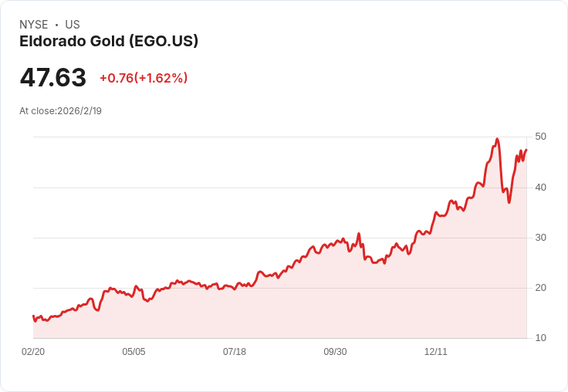Select the rightmost endpoint of the price line

click(x=526, y=150)
